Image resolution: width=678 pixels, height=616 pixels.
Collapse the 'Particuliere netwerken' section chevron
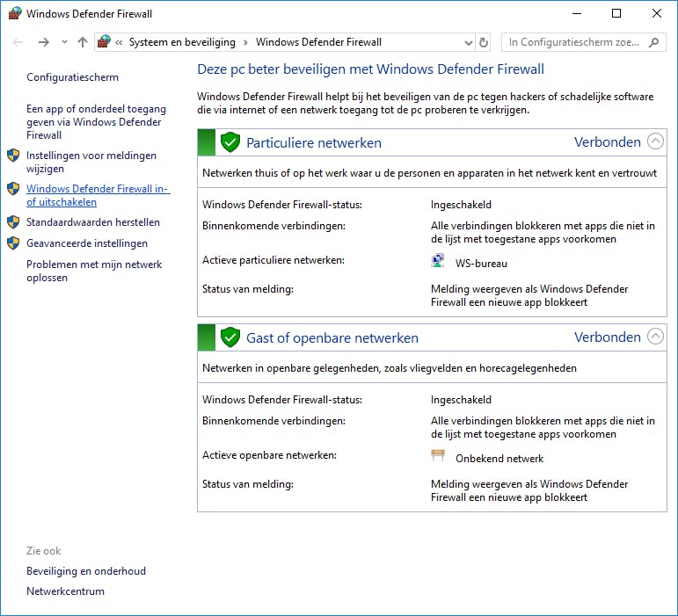[x=655, y=141]
